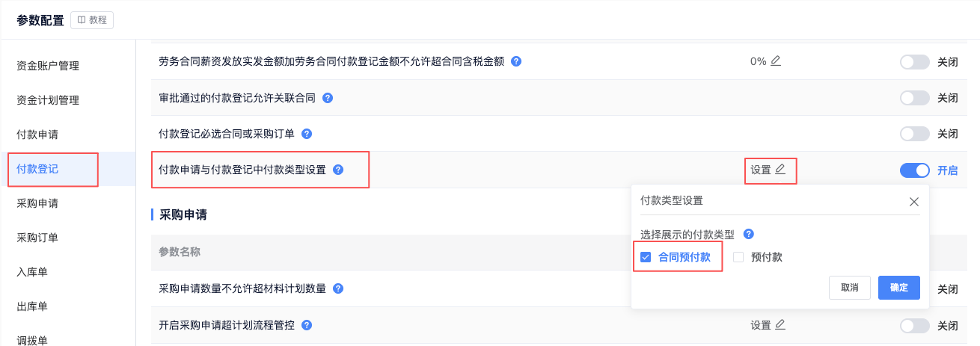The width and height of the screenshot is (980, 346).
Task: Click help icon beside 开启采购申请超计划流程管控
Action: 306,325
